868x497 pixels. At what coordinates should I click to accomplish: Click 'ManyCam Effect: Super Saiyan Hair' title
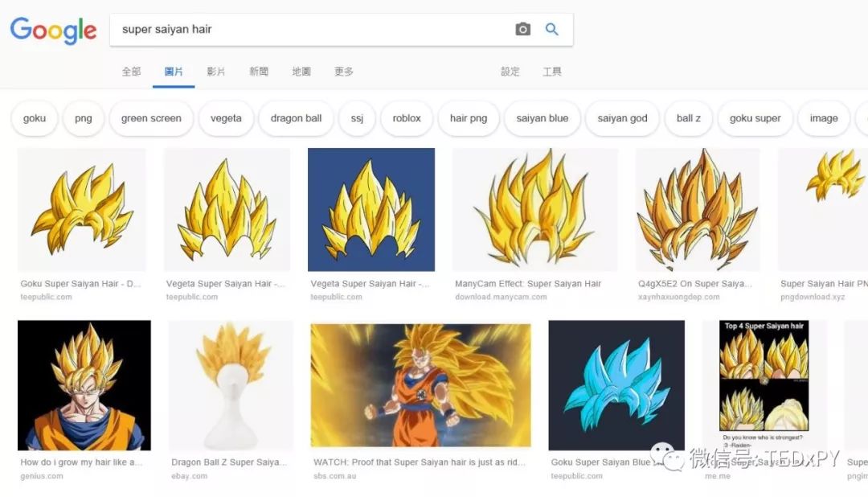point(528,284)
